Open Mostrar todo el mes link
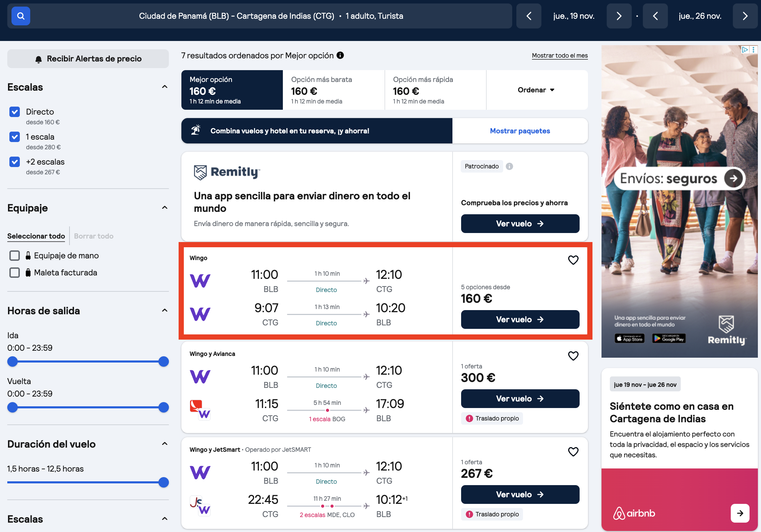 (560, 56)
